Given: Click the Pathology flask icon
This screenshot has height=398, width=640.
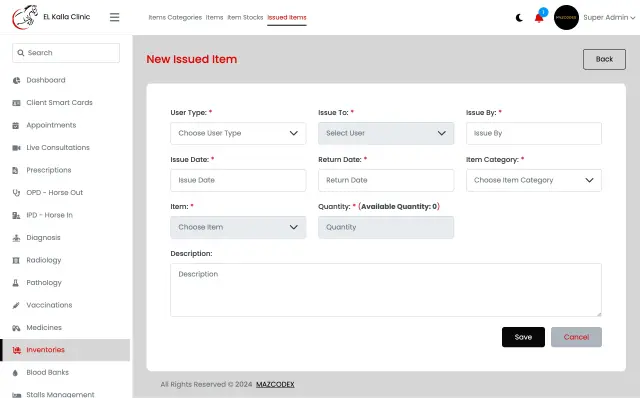Looking at the screenshot, I should pos(16,283).
